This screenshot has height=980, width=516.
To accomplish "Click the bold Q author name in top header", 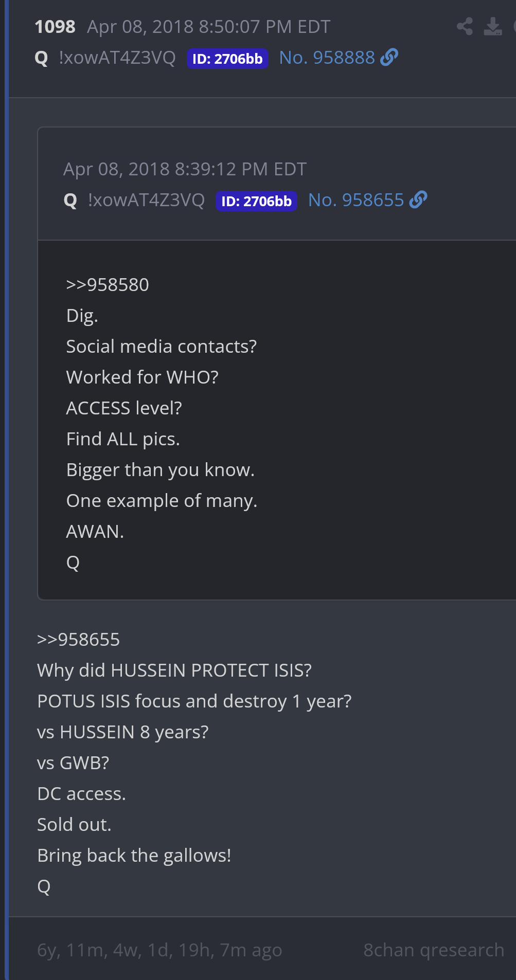I will tap(41, 58).
